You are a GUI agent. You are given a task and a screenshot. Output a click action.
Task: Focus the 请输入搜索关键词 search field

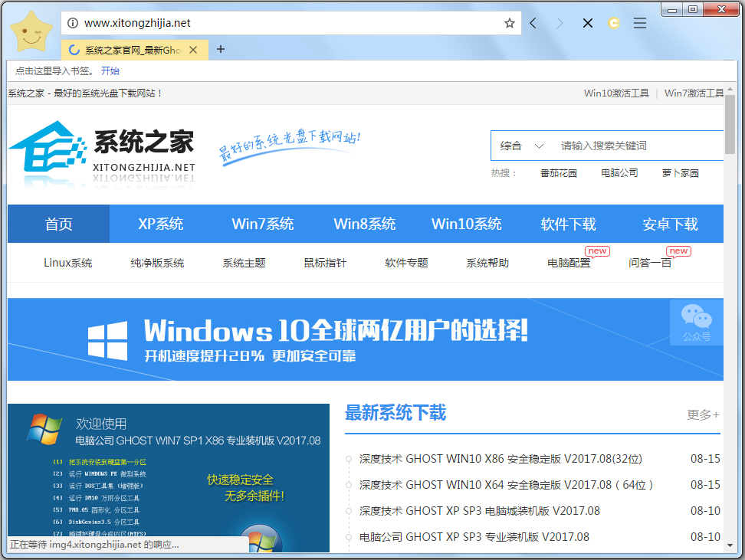639,146
